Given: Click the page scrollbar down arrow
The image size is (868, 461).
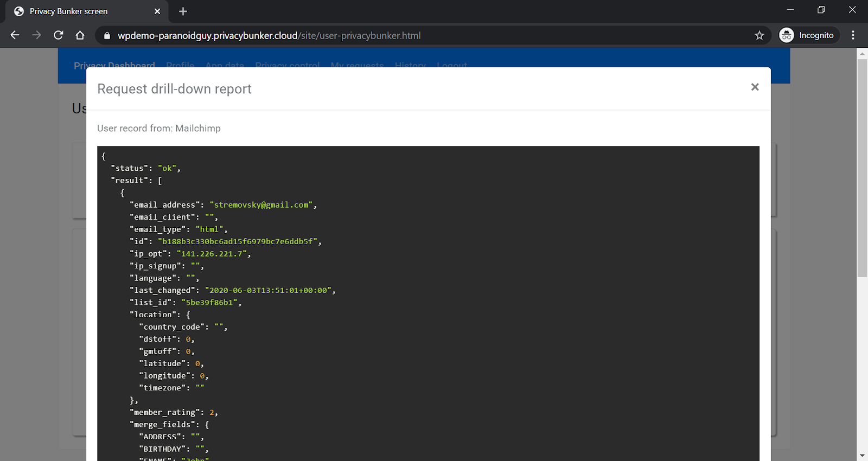Looking at the screenshot, I should click(862, 456).
